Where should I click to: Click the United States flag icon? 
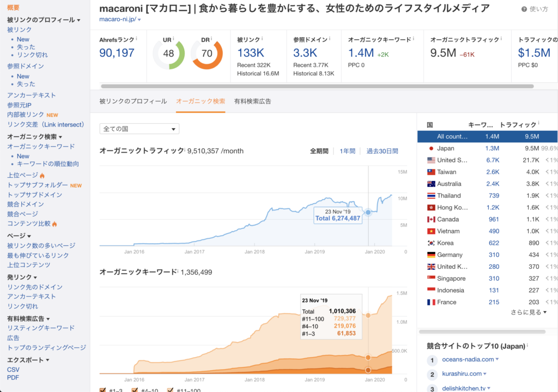coord(431,160)
